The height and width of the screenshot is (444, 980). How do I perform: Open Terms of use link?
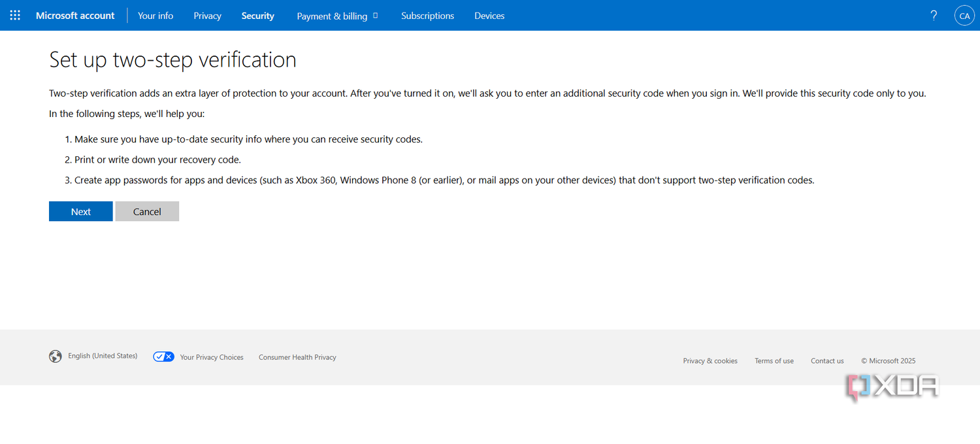[774, 360]
